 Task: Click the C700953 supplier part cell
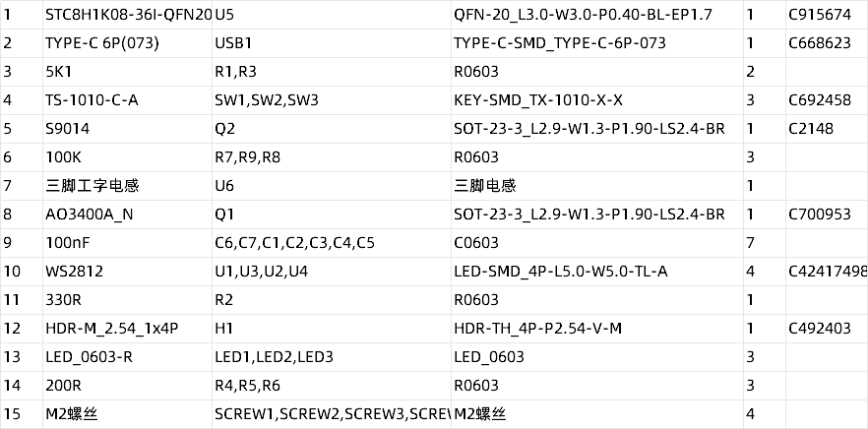[827, 214]
